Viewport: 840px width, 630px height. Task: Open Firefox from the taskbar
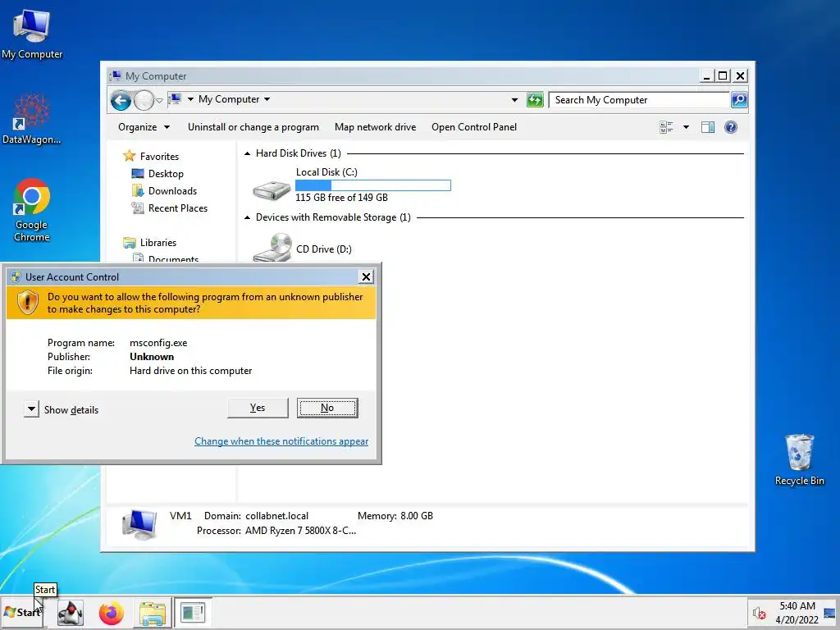[x=112, y=613]
